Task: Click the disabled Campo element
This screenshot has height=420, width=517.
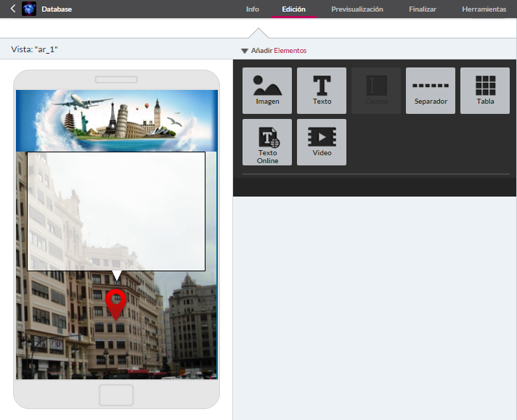Action: 376,91
